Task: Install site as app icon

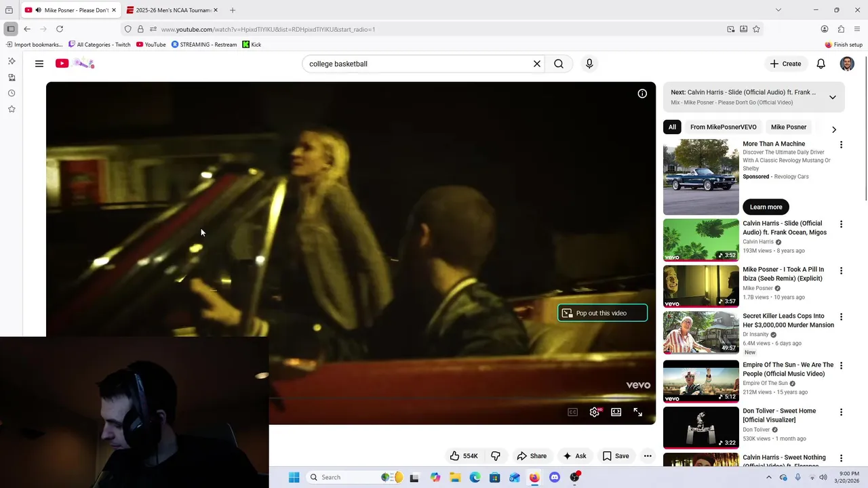Action: (x=743, y=29)
